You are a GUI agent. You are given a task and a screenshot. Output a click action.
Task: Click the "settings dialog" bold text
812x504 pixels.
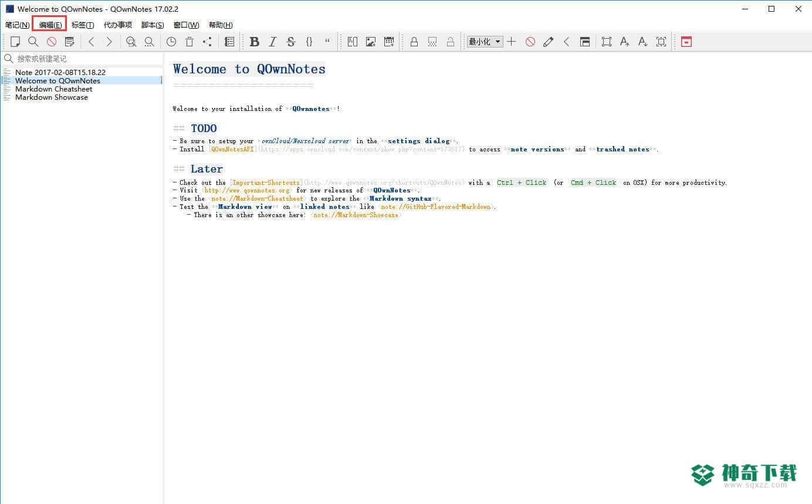click(x=418, y=141)
